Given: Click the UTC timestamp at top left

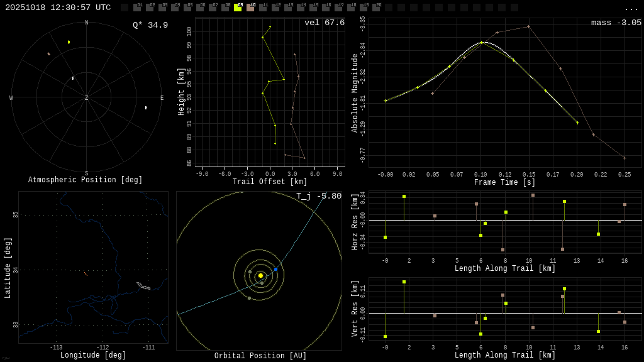Looking at the screenshot, I should click(58, 8).
